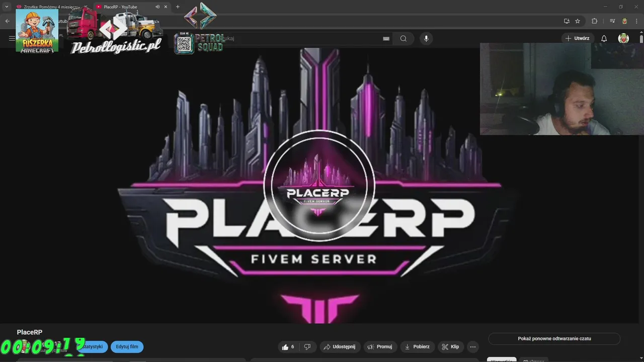This screenshot has width=644, height=362.
Task: Open browser profile avatar
Action: coord(624,21)
